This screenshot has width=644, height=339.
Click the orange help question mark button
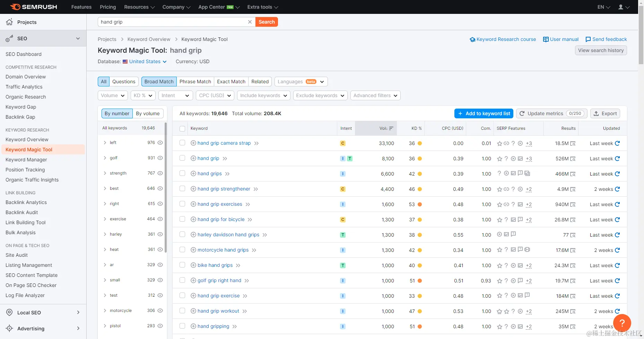[622, 323]
